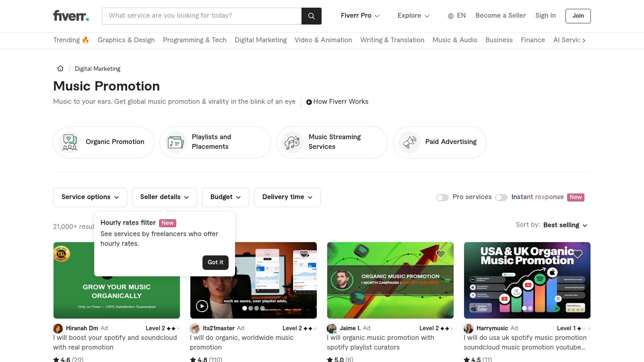Screen dimensions: 644x362
Task: Expand the Fiverr Pro menu
Action: (x=360, y=16)
